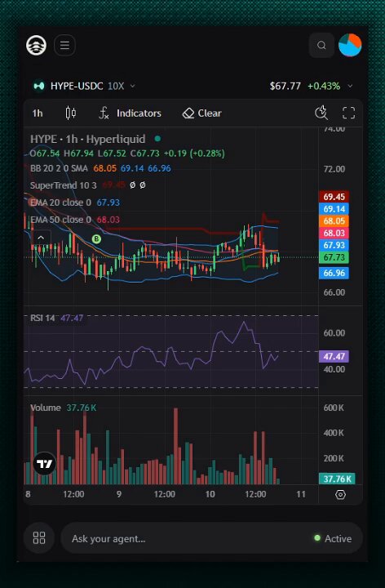
Task: Click the $67.77 header price
Action: (285, 87)
